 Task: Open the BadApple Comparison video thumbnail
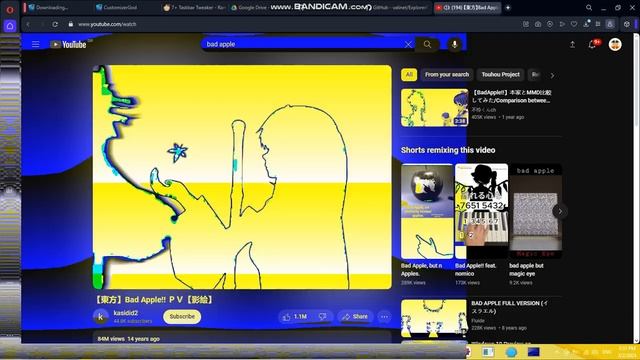coord(434,108)
